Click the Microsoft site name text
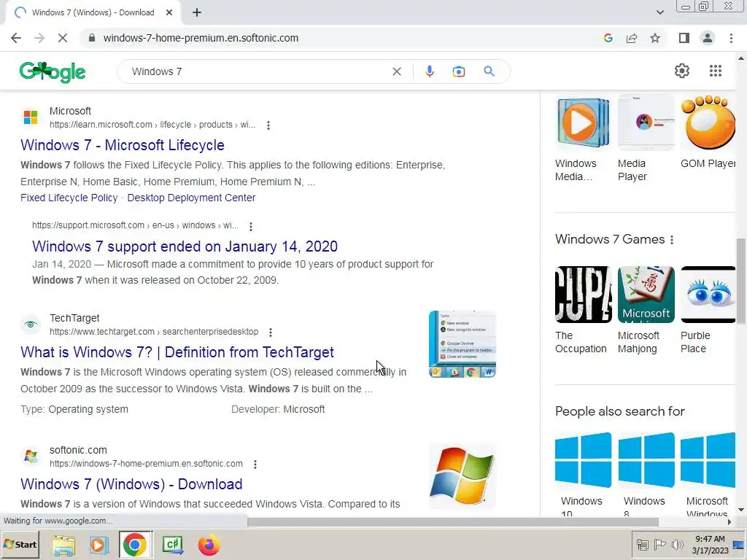747x560 pixels. (70, 111)
